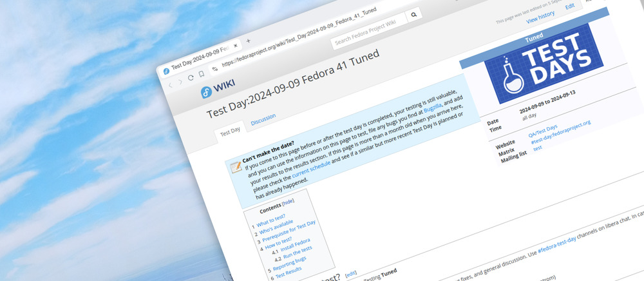The height and width of the screenshot is (281, 644).
Task: Click the browser back arrow
Action: click(171, 84)
